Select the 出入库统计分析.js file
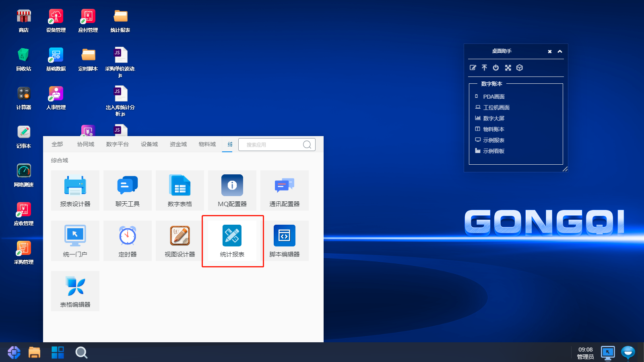The width and height of the screenshot is (644, 362). [120, 101]
